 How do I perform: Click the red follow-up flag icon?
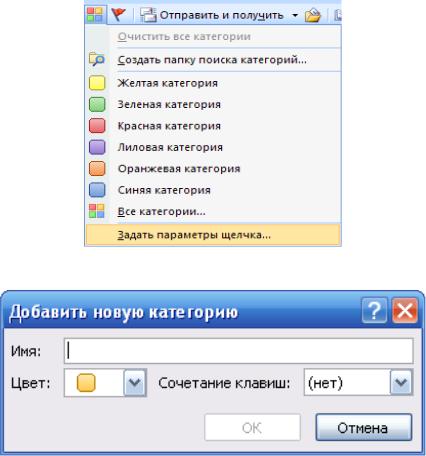coord(118,15)
